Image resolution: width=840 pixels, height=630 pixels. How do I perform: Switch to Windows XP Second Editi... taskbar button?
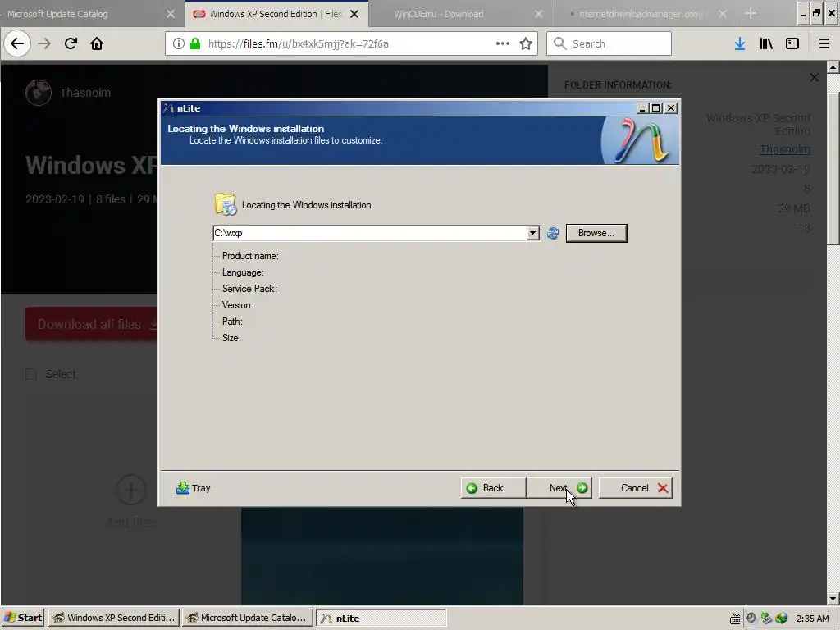[113, 618]
